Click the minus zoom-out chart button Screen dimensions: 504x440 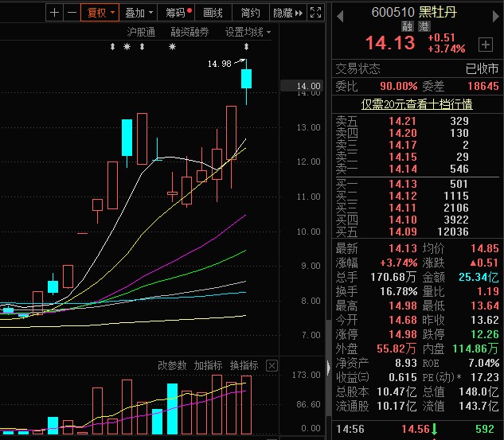click(72, 13)
